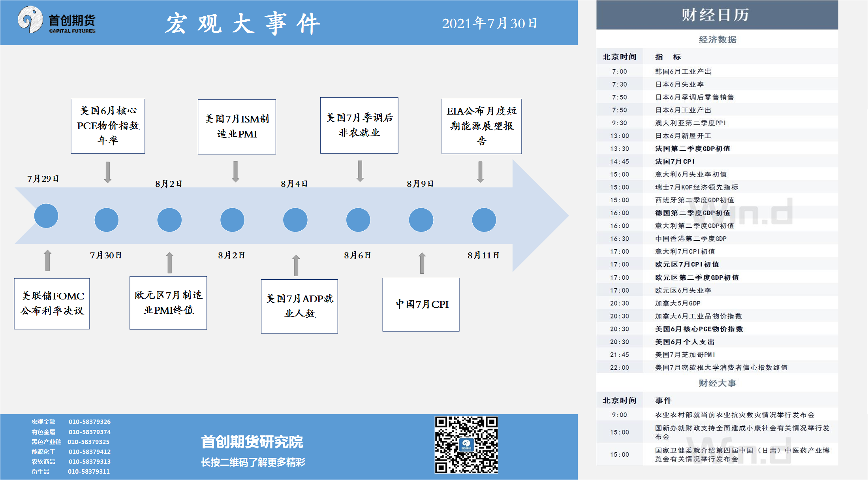Click the 经济数据 section heading
The width and height of the screenshot is (868, 480).
click(717, 40)
